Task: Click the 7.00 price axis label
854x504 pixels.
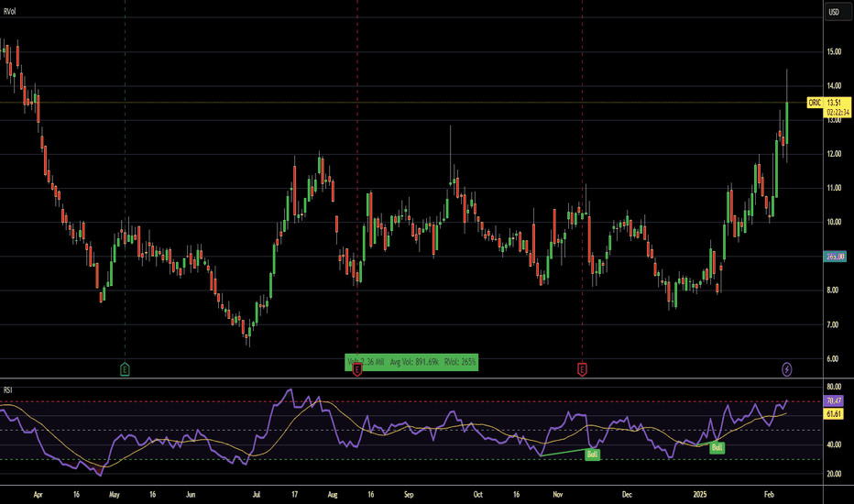Action: [833, 324]
